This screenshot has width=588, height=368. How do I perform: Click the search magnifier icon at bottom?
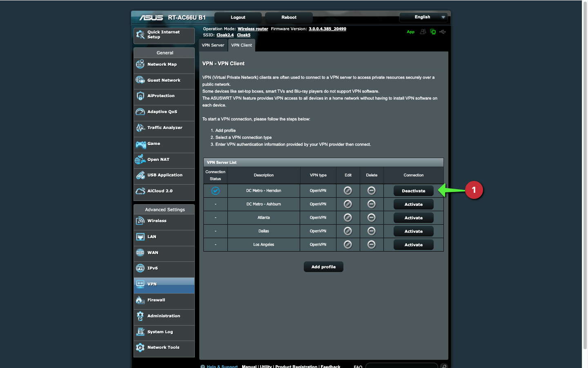444,366
